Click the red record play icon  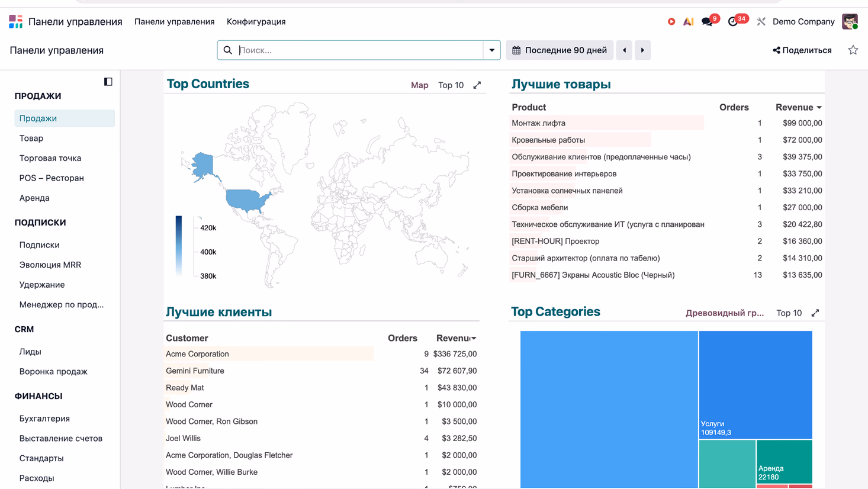point(671,22)
